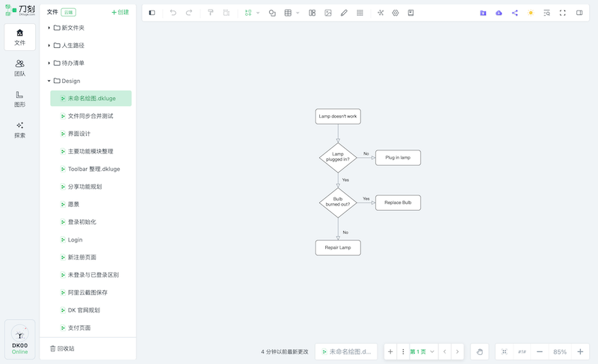598x364 pixels.
Task: Click zoom in plus button
Action: (x=580, y=351)
